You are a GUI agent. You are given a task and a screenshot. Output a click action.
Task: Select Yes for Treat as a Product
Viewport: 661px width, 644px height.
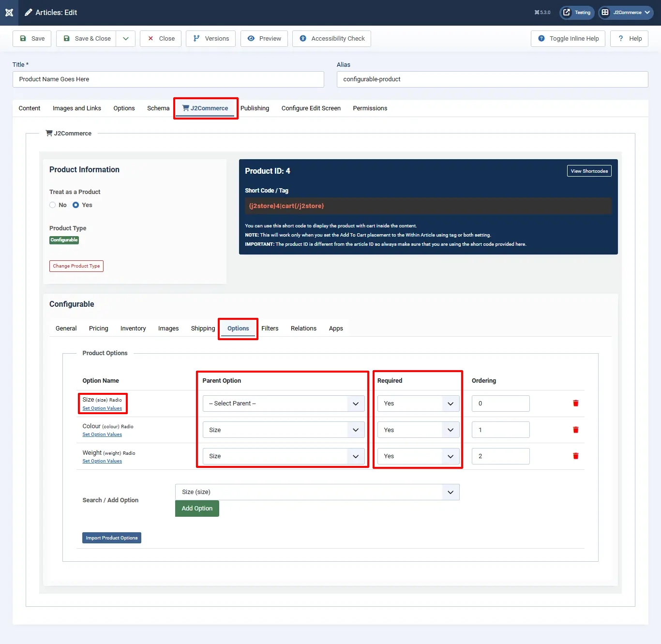click(x=76, y=205)
